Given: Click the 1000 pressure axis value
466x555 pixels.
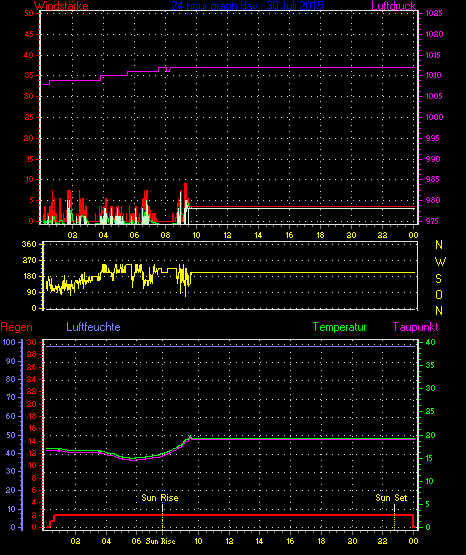Looking at the screenshot, I should [434, 117].
